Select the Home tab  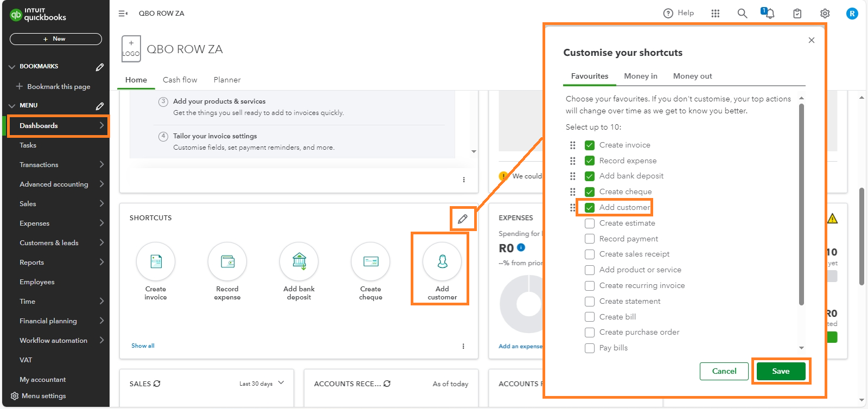coord(136,80)
